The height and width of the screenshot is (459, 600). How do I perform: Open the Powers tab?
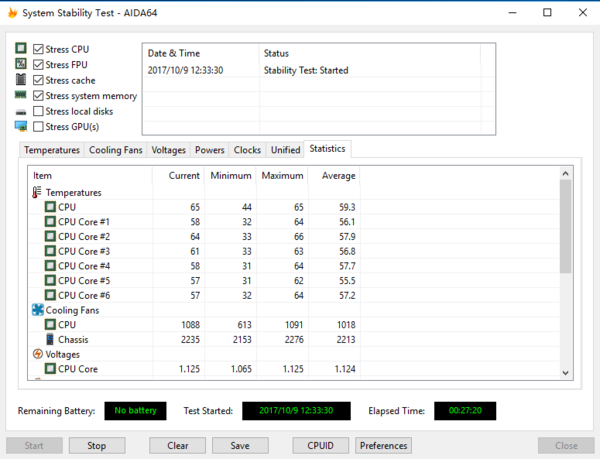tap(210, 150)
